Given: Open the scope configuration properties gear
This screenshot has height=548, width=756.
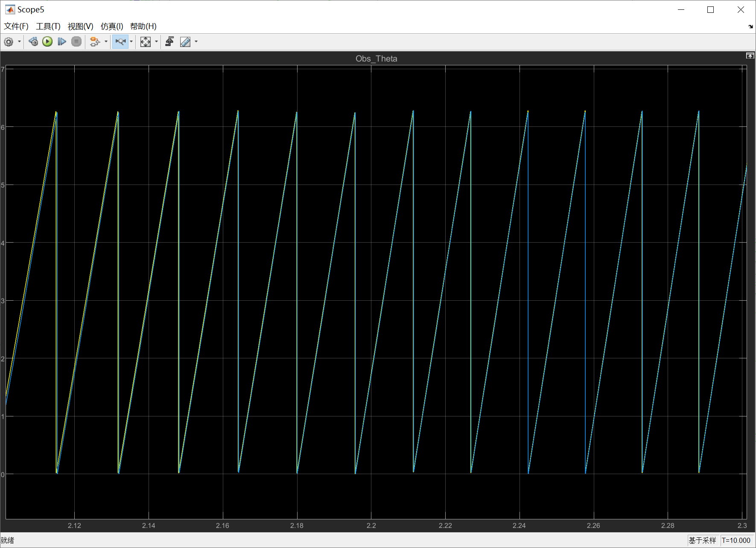Looking at the screenshot, I should pos(9,41).
